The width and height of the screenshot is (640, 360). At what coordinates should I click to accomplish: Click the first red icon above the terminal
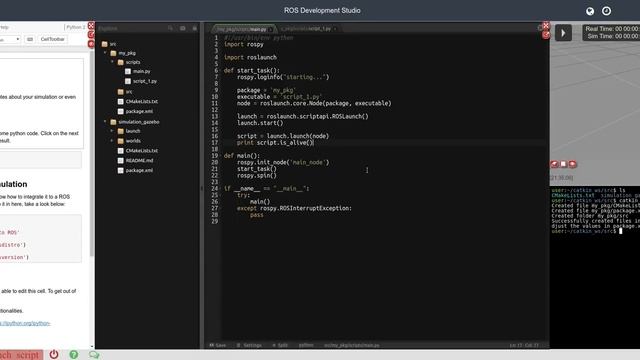pos(554,164)
